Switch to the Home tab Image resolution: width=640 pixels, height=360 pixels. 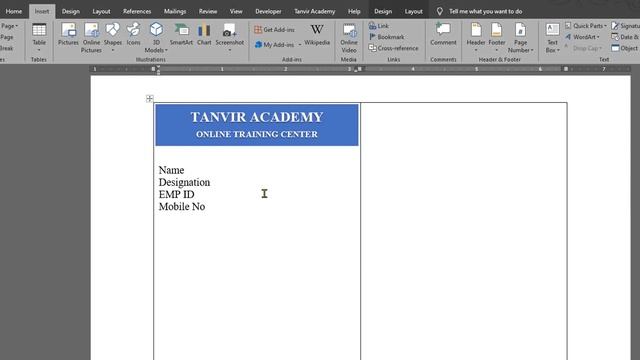14,11
